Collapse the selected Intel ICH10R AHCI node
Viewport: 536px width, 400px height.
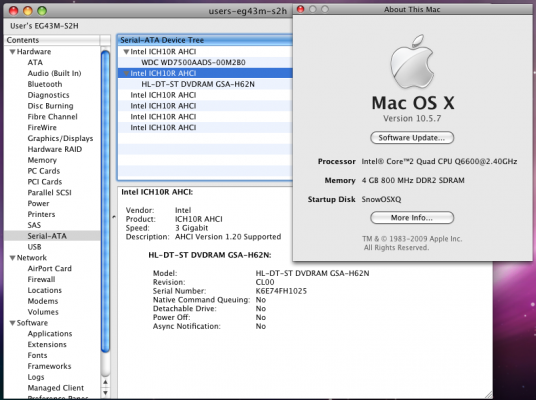[x=126, y=74]
